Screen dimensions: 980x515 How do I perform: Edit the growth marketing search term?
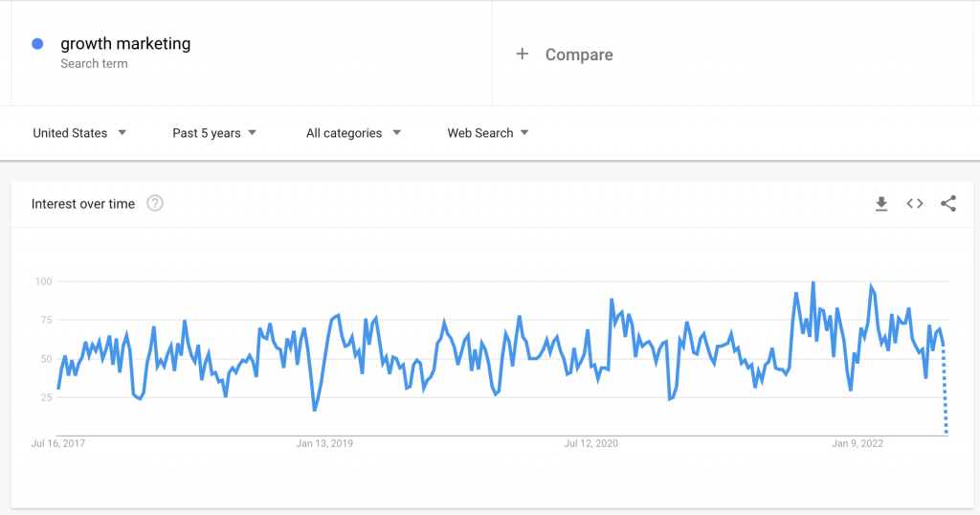point(125,44)
